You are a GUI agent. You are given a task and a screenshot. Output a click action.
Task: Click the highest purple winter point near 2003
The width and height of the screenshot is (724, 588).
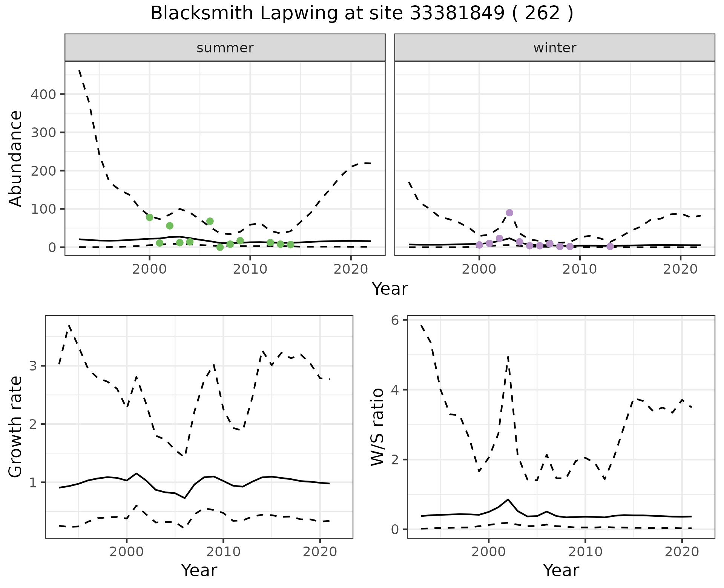pyautogui.click(x=509, y=213)
